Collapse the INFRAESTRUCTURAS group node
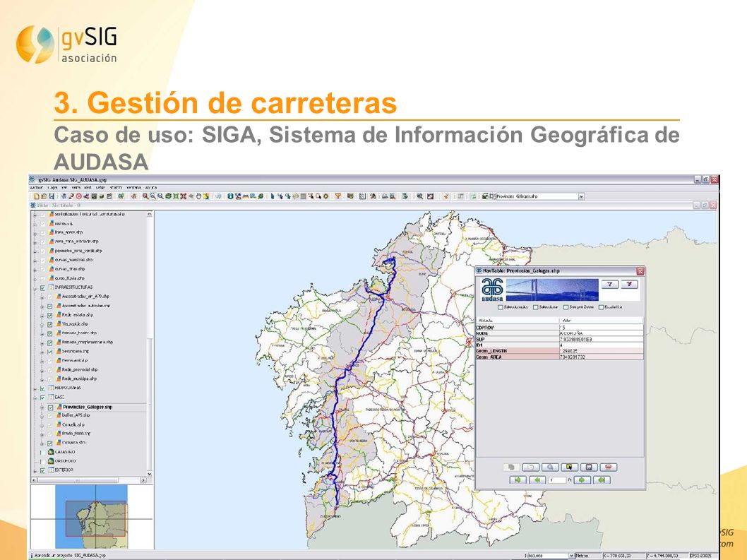The width and height of the screenshot is (747, 560). (x=35, y=288)
